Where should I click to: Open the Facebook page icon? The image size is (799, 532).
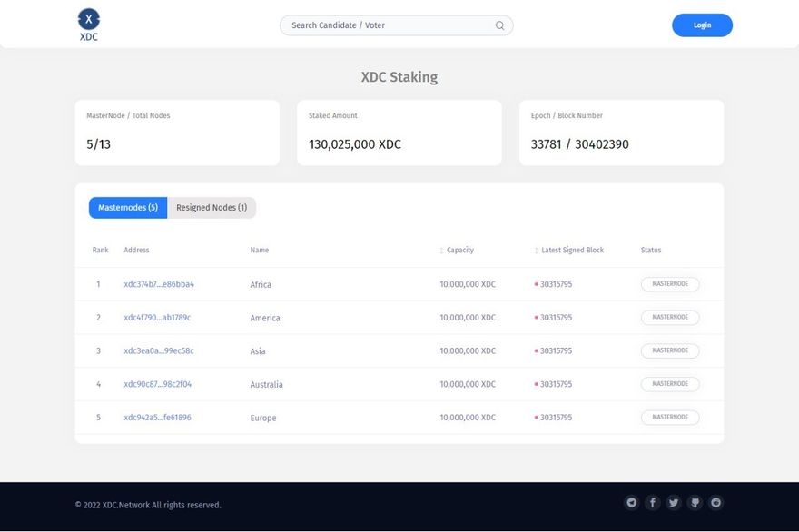point(652,503)
